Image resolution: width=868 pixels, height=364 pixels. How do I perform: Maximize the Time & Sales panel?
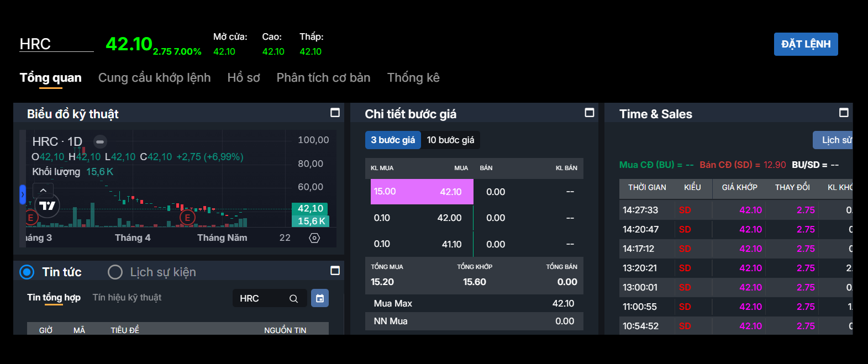(x=844, y=113)
